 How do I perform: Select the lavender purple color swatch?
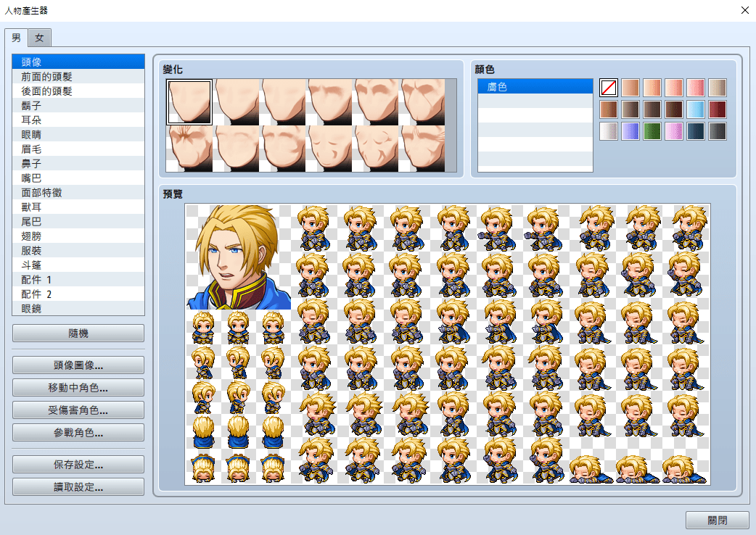point(630,131)
